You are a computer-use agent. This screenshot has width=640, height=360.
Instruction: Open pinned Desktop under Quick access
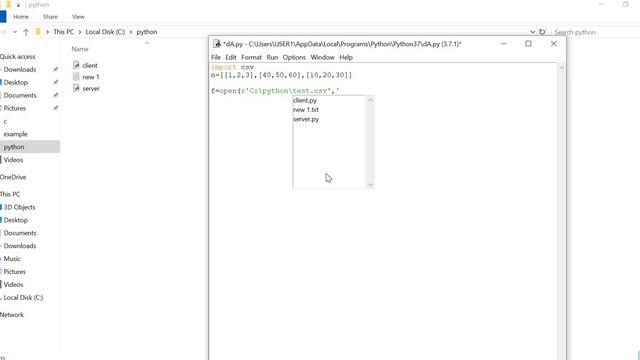point(16,82)
